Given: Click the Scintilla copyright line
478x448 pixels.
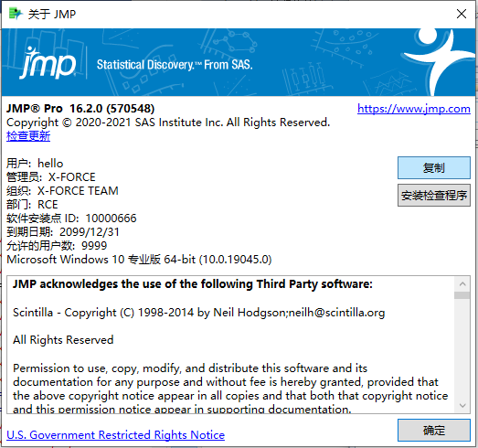Looking at the screenshot, I should 198,313.
